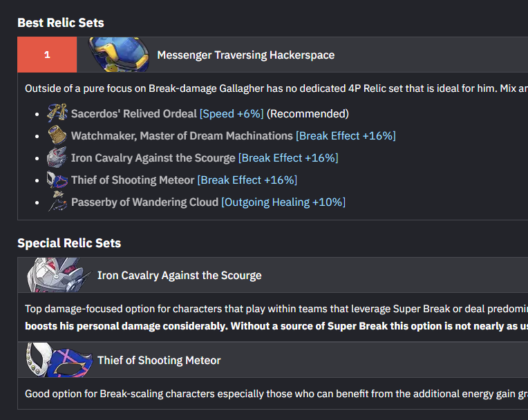Click the large Iron Cavalry helmet image
Screen dimensions: 528x420
tap(58, 275)
